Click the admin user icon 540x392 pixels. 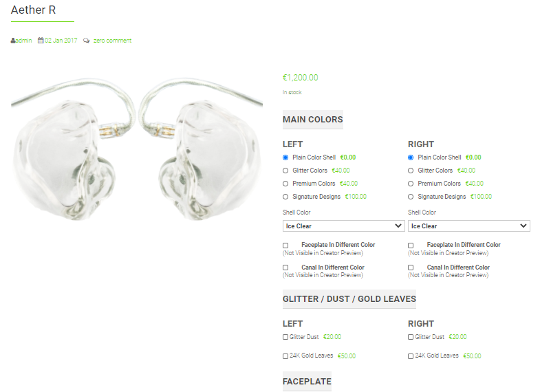[13, 41]
